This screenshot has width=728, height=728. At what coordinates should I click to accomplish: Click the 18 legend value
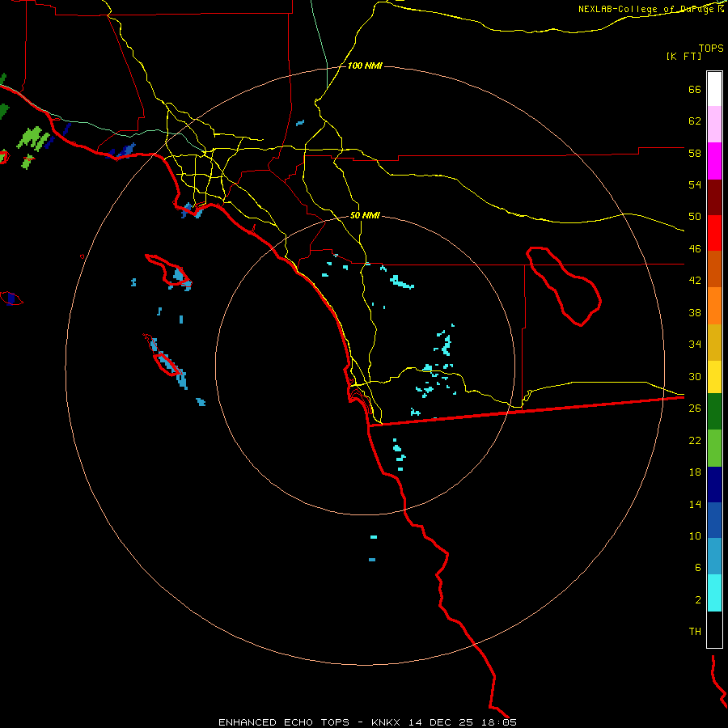695,472
